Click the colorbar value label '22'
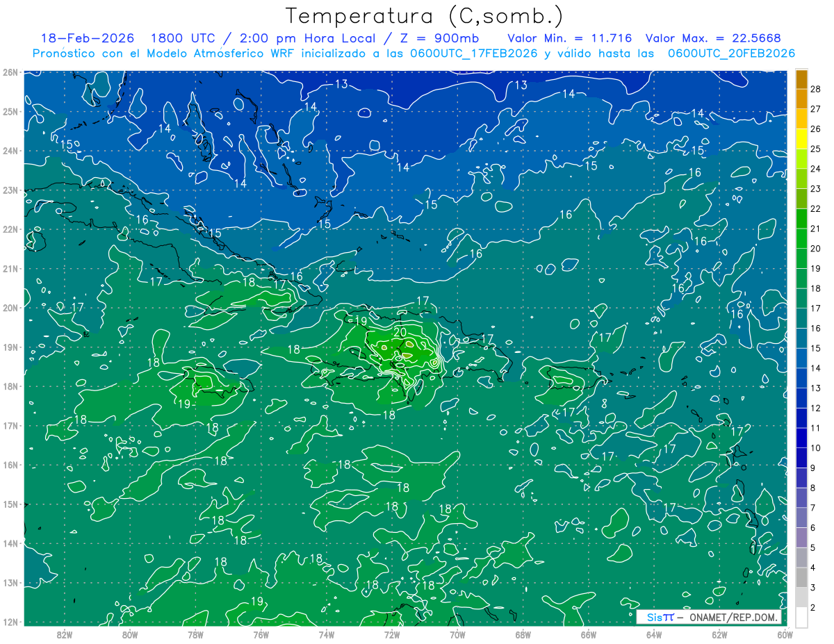 [x=816, y=208]
